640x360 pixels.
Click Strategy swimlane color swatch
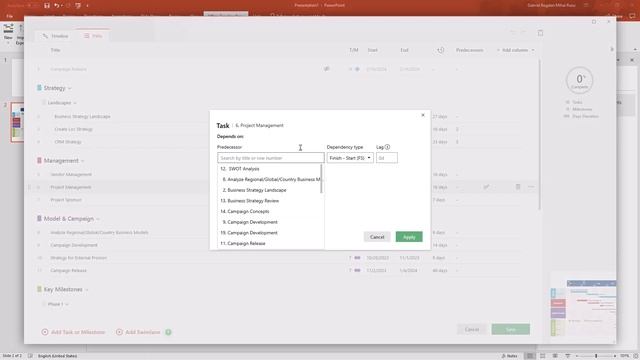[39, 88]
